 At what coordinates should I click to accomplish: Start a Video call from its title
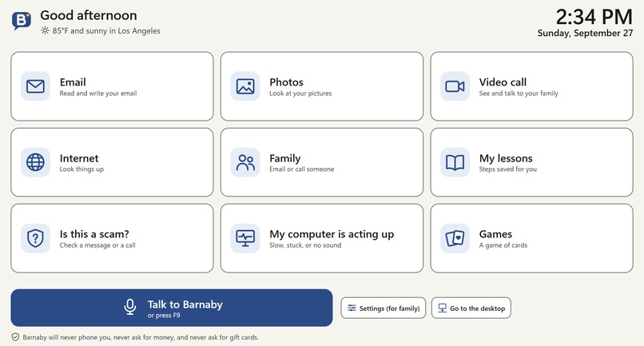pos(503,82)
